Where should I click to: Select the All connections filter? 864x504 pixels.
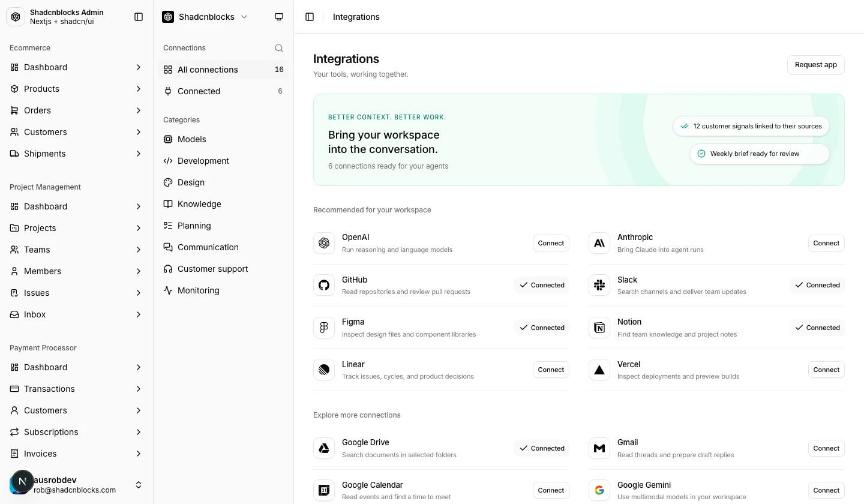click(x=224, y=70)
